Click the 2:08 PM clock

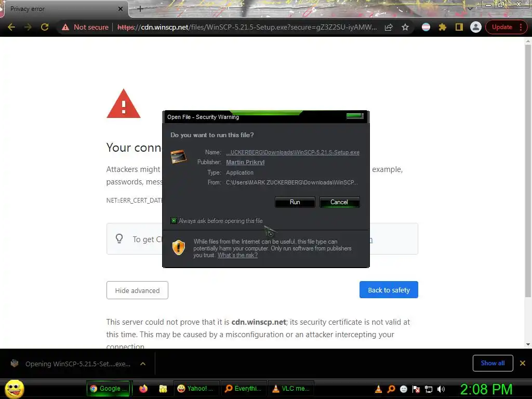(486, 389)
